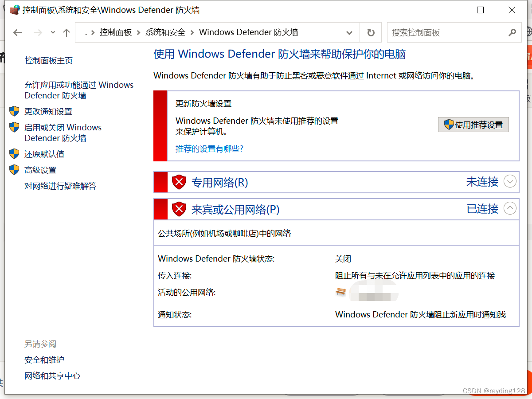Open the recent locations dropdown arrow
This screenshot has width=532, height=399.
point(53,32)
